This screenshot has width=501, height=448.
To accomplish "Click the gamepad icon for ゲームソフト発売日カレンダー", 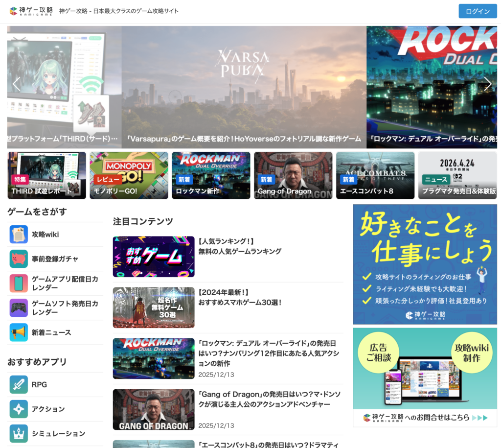I will point(19,308).
